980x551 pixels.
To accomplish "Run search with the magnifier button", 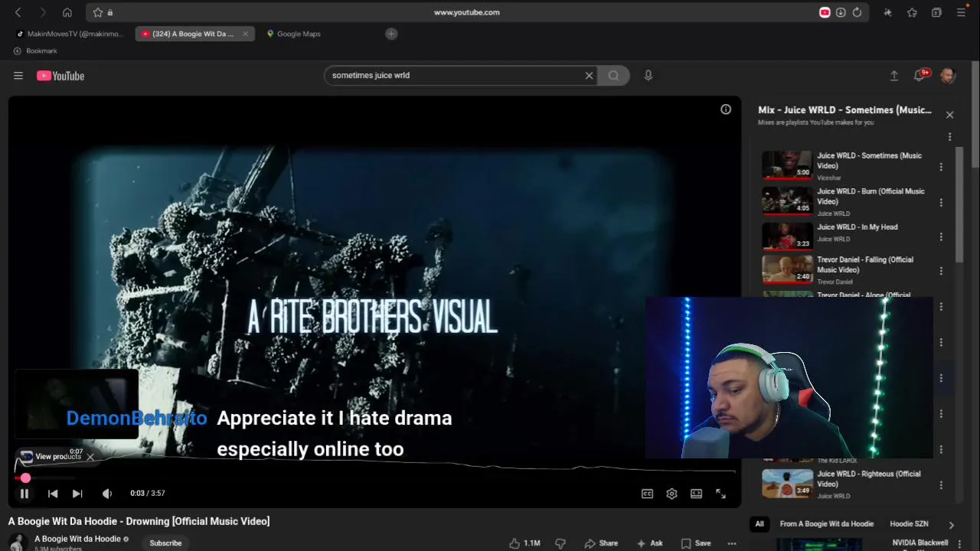I will tap(613, 76).
